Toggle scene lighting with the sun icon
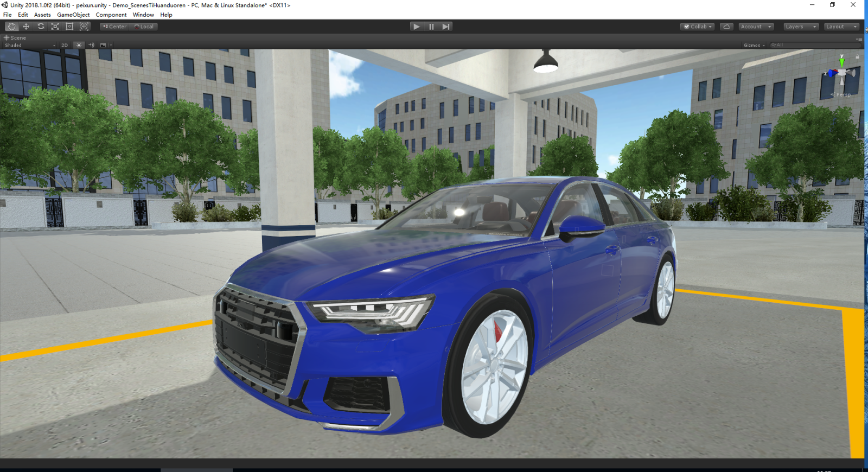Image resolution: width=868 pixels, height=472 pixels. pos(79,46)
